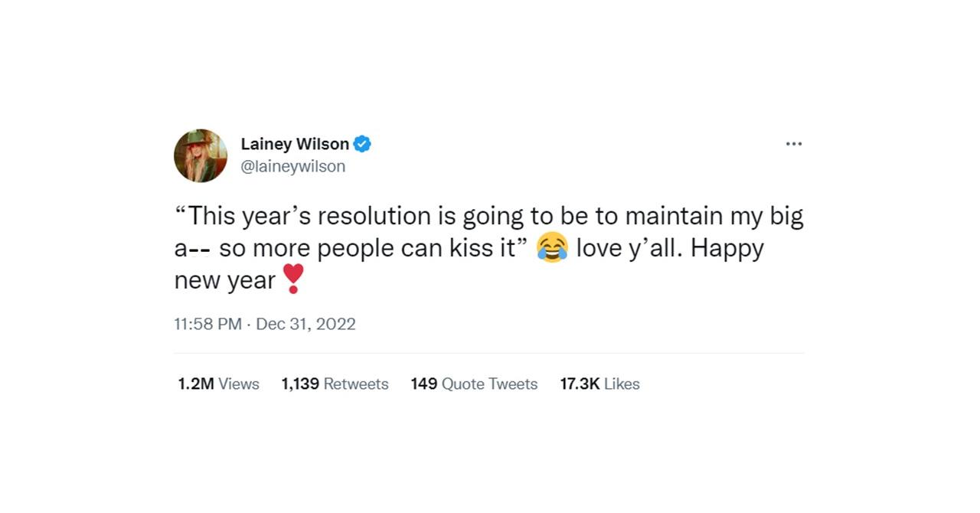Click the Likes label text

pos(622,384)
